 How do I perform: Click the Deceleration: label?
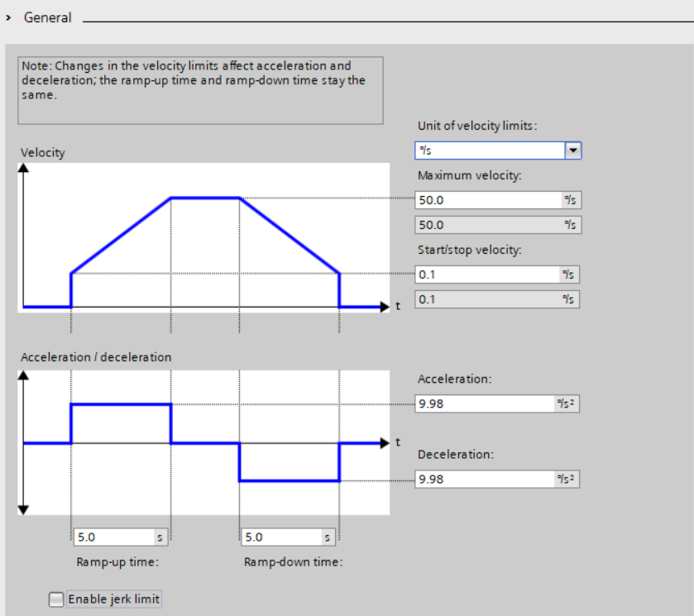click(x=456, y=455)
